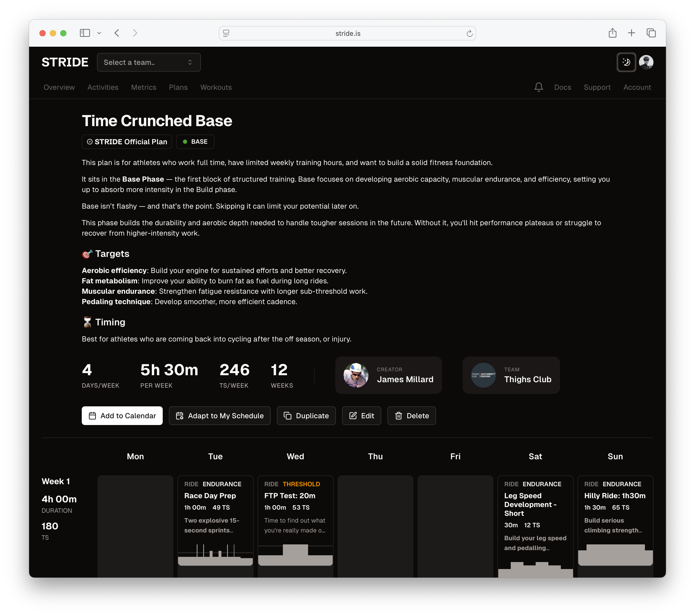The width and height of the screenshot is (695, 616).
Task: Click the notification bell icon
Action: click(538, 87)
